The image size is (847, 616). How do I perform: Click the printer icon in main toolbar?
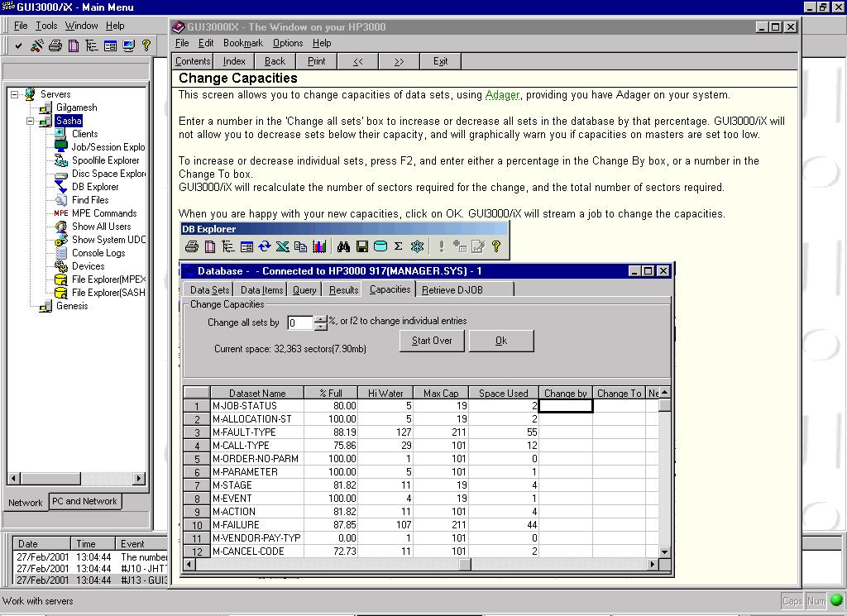click(55, 46)
